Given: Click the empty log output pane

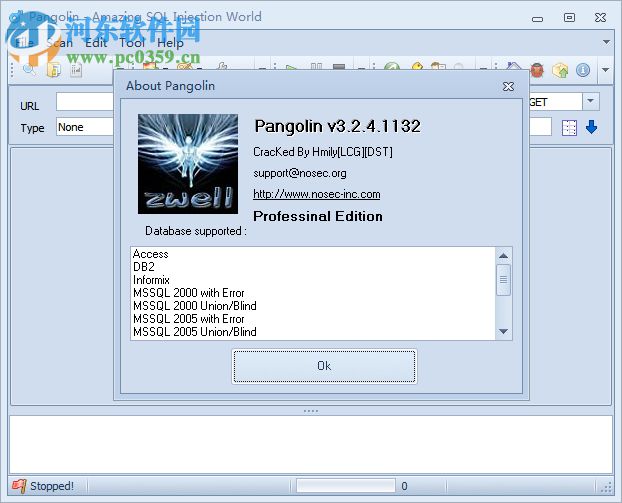Looking at the screenshot, I should click(311, 444).
